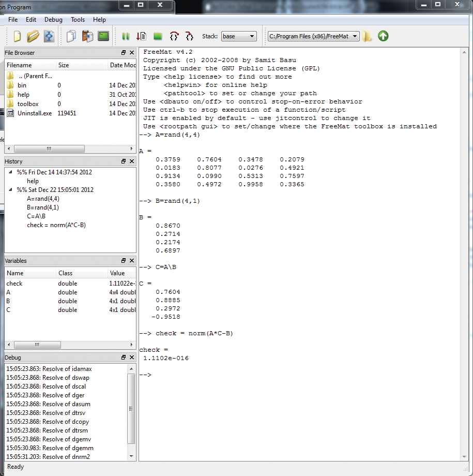Pause execution with the pause icon
The width and height of the screenshot is (473, 476).
pos(126,36)
